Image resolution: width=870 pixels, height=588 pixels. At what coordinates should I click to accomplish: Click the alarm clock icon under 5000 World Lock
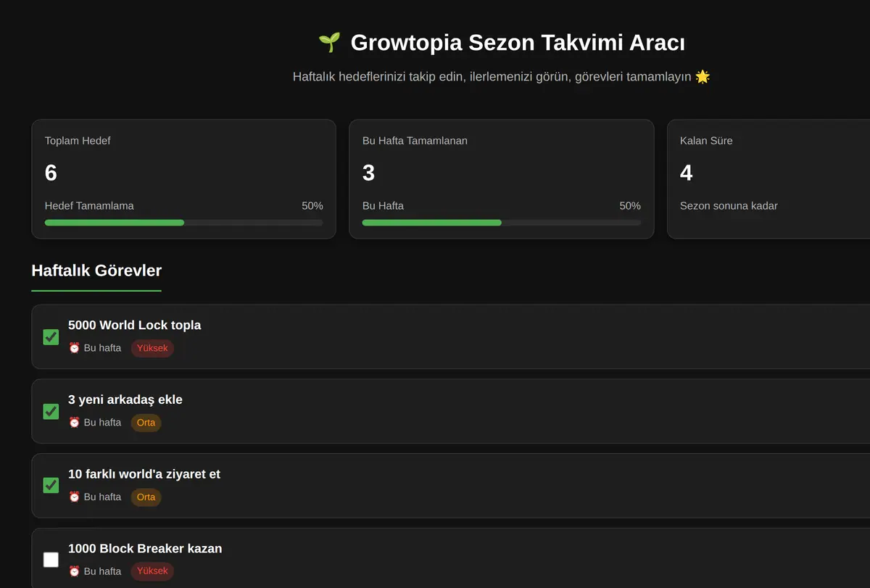[74, 348]
